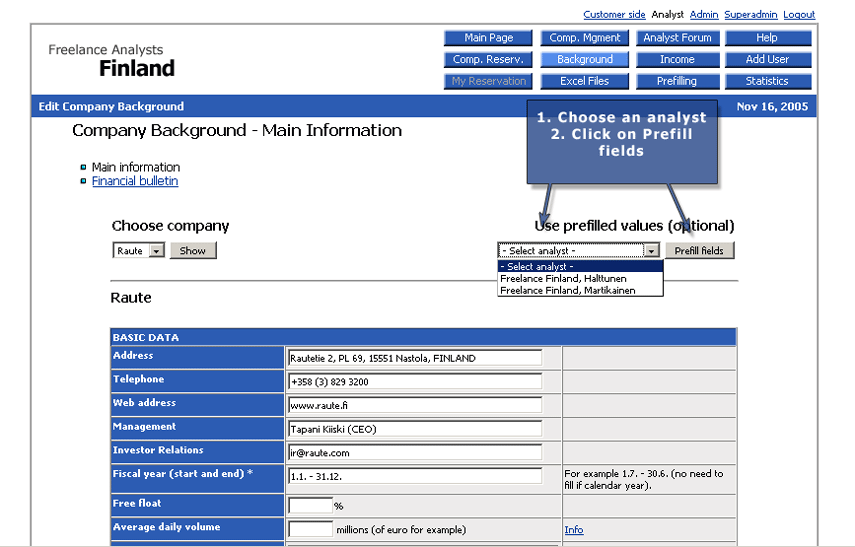Click 'Freelance Analysts Finland' logo
The image size is (855, 547).
111,61
